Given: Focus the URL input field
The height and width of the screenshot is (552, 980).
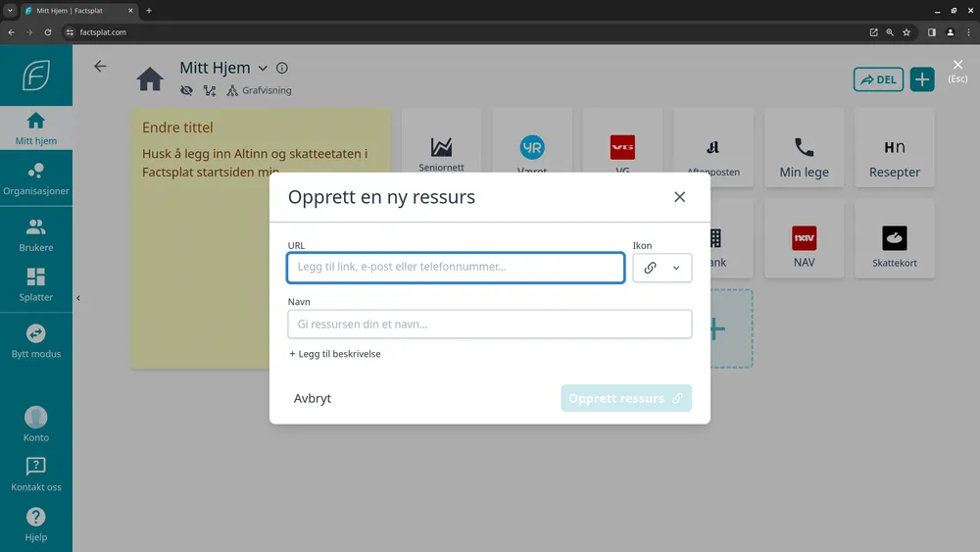Looking at the screenshot, I should pos(456,268).
